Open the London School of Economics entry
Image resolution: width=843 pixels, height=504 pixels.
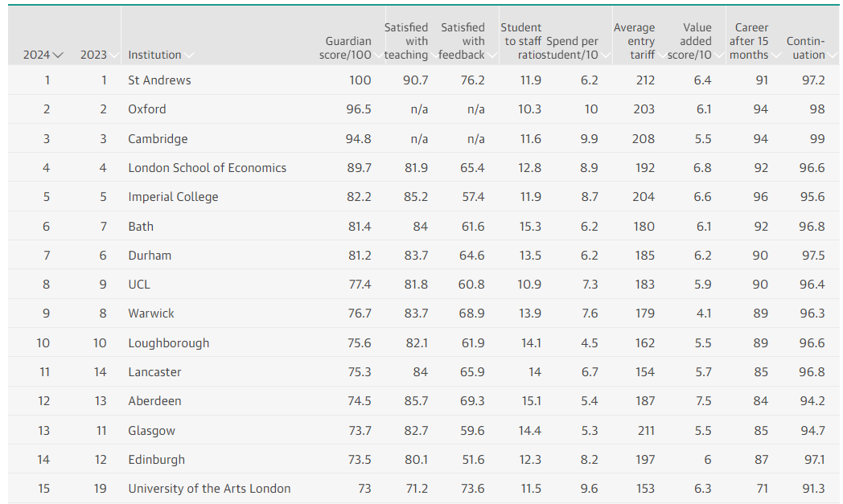(x=207, y=168)
